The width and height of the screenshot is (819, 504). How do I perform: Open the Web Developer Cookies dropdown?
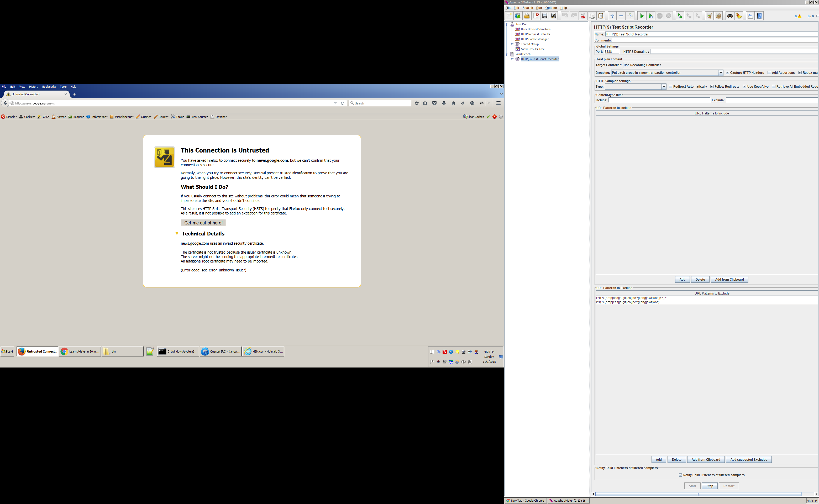pos(27,117)
